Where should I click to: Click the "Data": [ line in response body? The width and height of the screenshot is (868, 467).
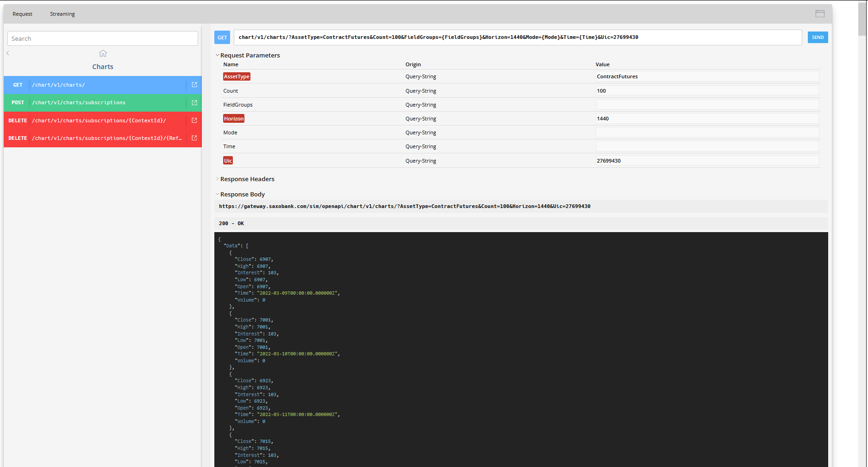click(x=236, y=246)
